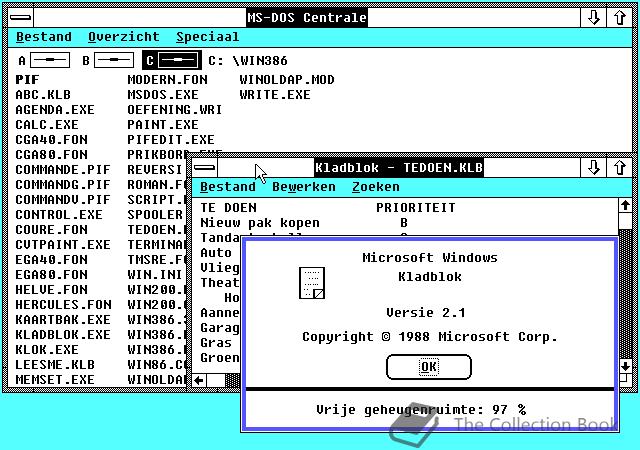
Task: Click Kladblok horizontal scroll thumb
Action: (x=216, y=381)
